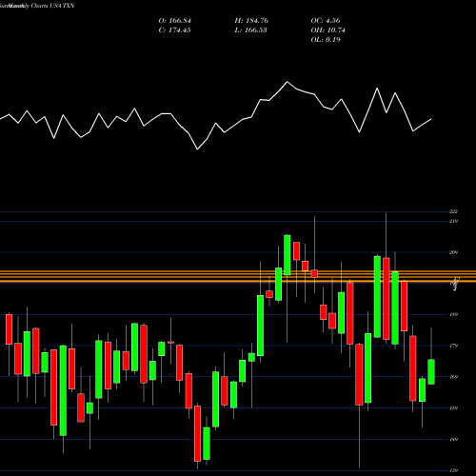Click the OL: 0.19 reading

coord(326,40)
